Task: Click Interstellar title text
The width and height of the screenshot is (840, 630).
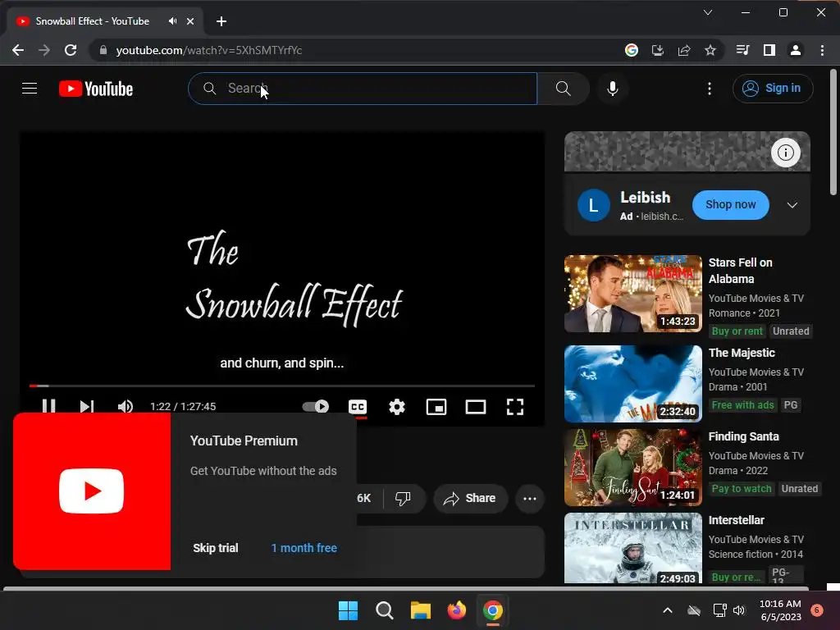Action: pyautogui.click(x=736, y=520)
